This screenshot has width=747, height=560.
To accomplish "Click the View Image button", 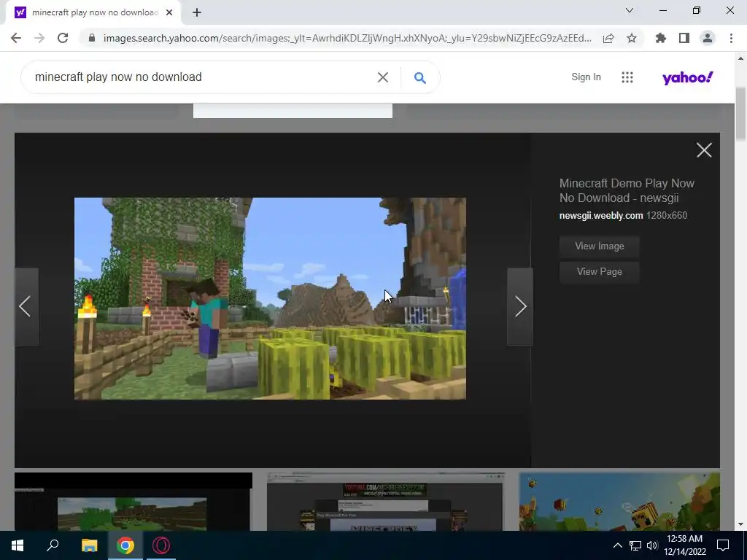I will (x=600, y=246).
